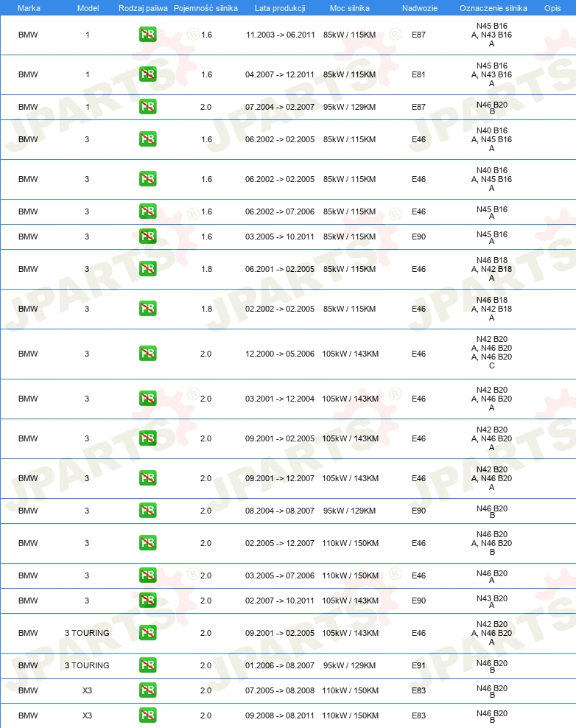Click the E91 body code cell
This screenshot has width=576, height=728.
click(x=418, y=666)
